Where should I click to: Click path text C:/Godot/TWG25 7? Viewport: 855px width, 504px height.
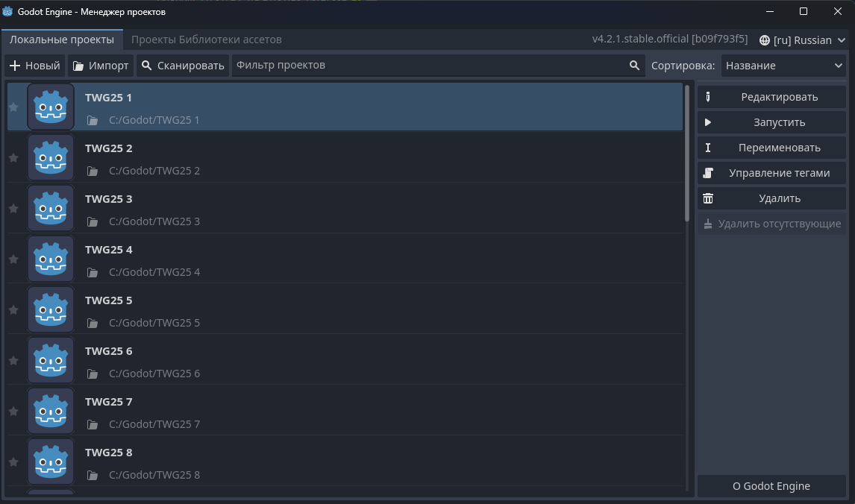click(154, 424)
